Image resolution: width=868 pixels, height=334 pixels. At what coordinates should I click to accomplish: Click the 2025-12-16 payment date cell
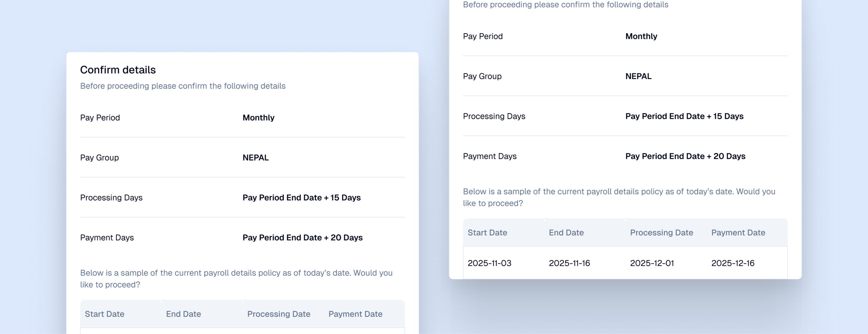pyautogui.click(x=733, y=263)
